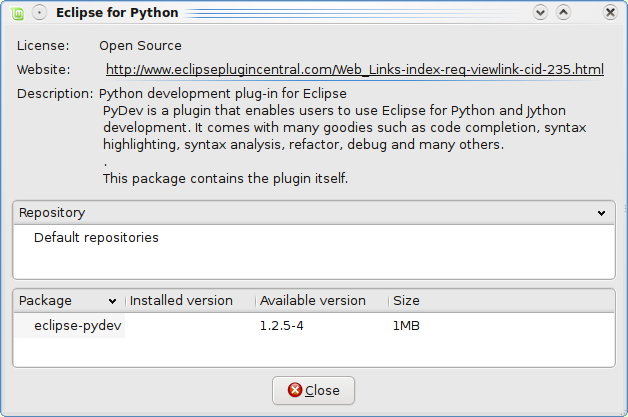Click the 1.2.5-4 available version cell
Screen dimensions: 628x417
click(x=282, y=325)
